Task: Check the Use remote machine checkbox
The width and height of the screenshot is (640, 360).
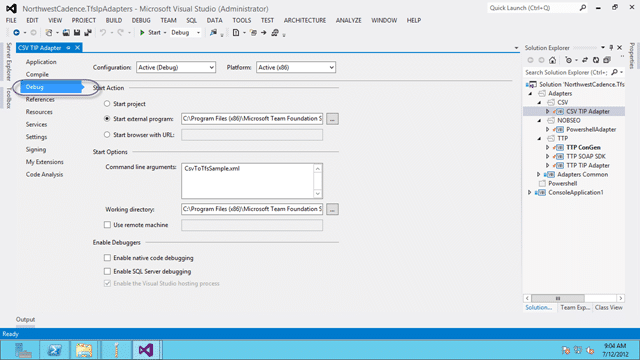Action: pyautogui.click(x=107, y=225)
